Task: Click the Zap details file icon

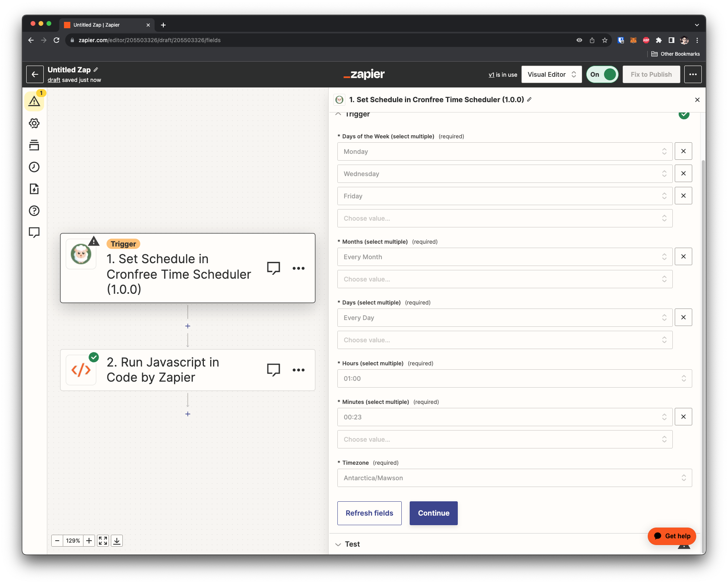Action: pos(34,189)
